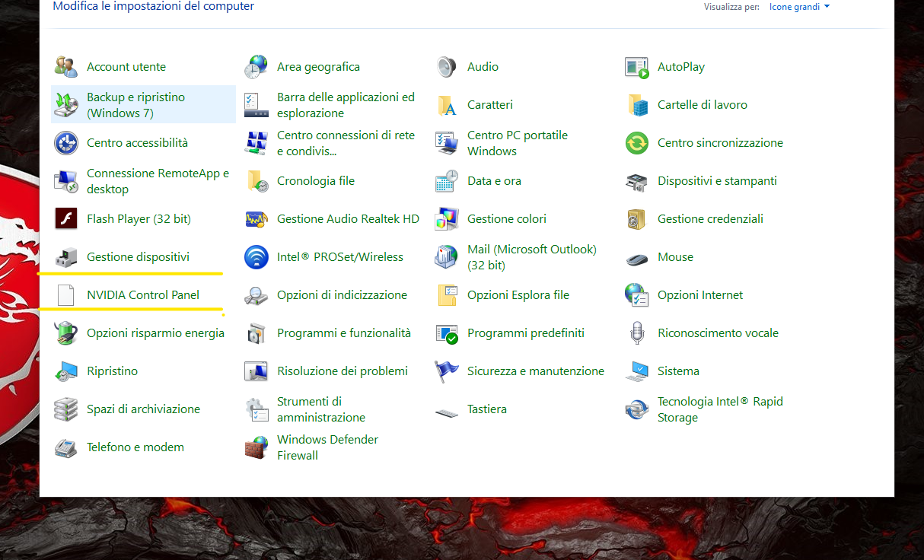Select Gestione dispositivi link text
Viewport: 924px width, 560px height.
[x=138, y=257]
